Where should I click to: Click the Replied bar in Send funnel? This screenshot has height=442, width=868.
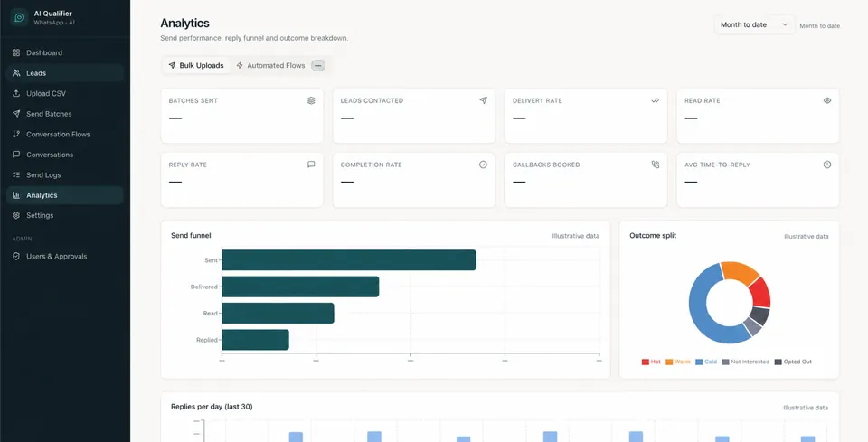[255, 340]
